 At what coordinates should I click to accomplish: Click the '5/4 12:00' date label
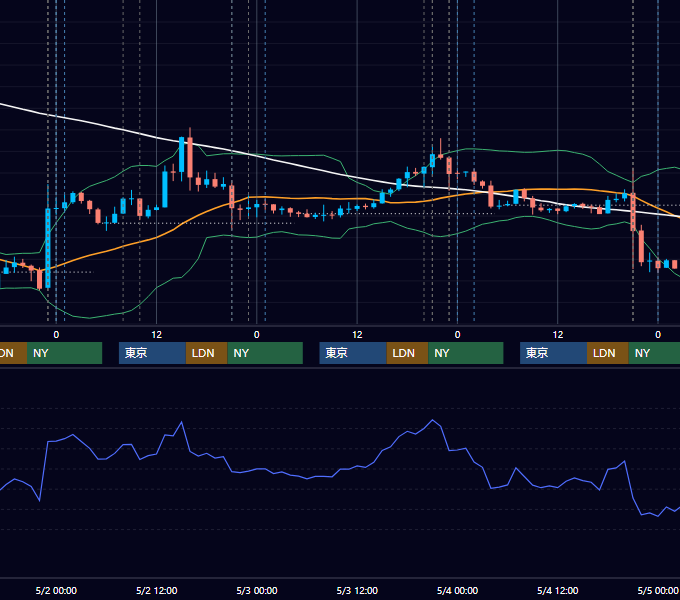557,590
